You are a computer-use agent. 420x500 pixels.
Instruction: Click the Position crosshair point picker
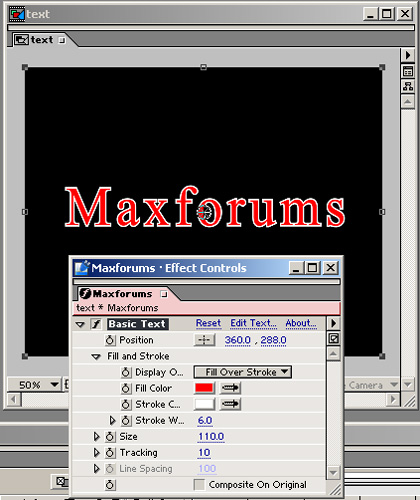(x=204, y=340)
